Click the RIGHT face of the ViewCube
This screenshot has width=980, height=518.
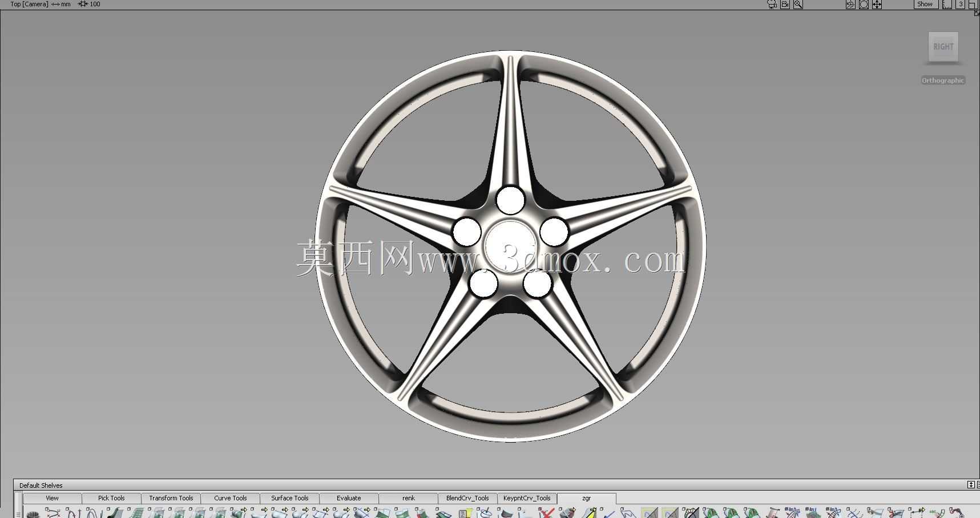943,47
